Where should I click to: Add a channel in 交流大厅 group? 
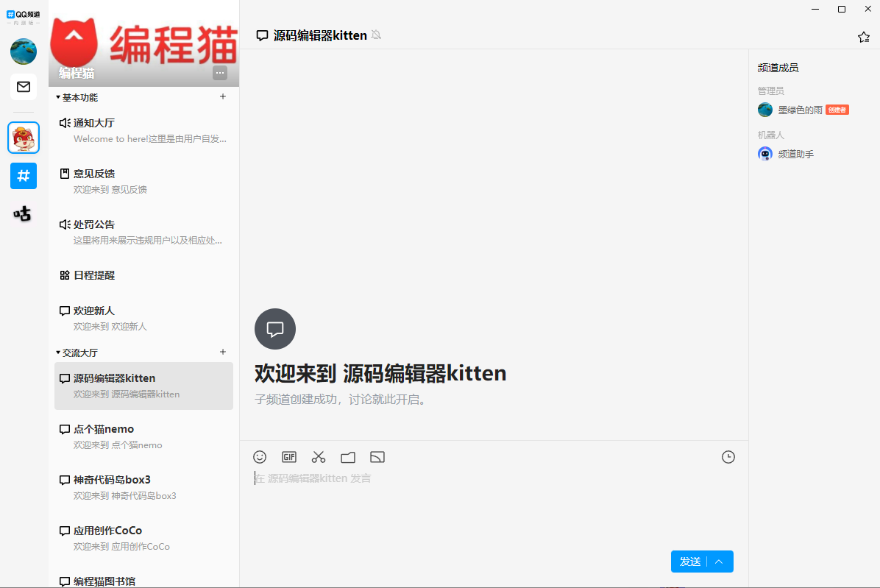pos(223,352)
